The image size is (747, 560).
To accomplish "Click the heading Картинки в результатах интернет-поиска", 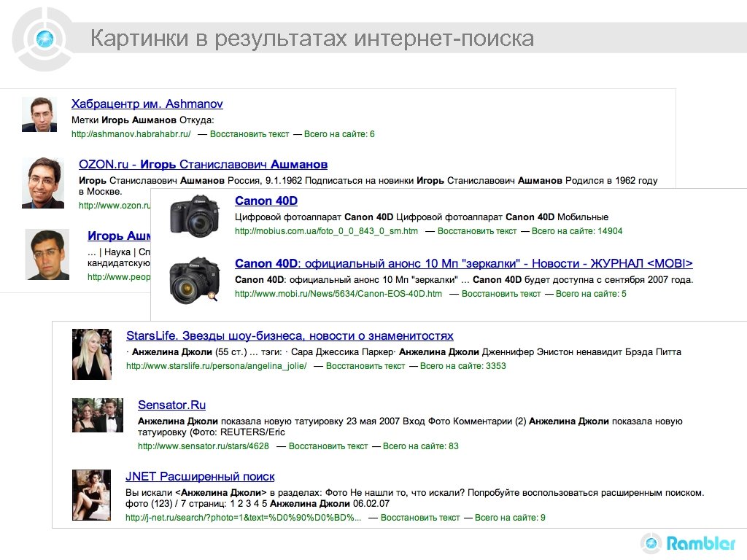I will 312,38.
